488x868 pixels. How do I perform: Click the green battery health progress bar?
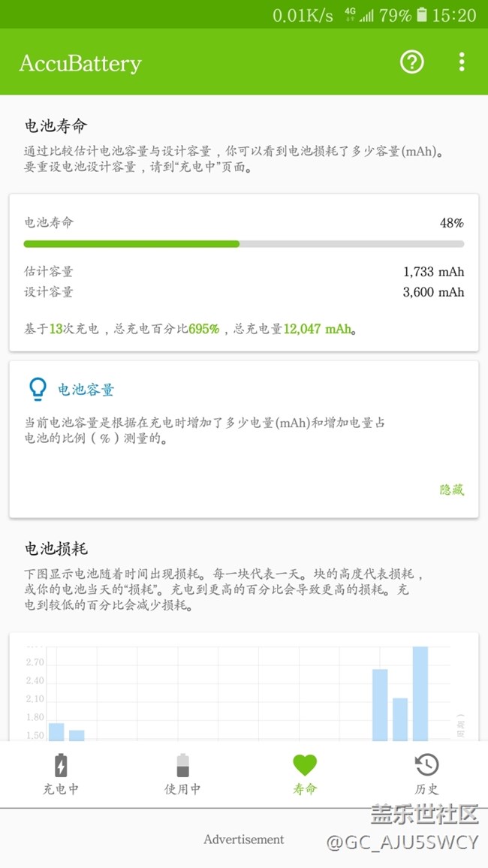[x=131, y=244]
